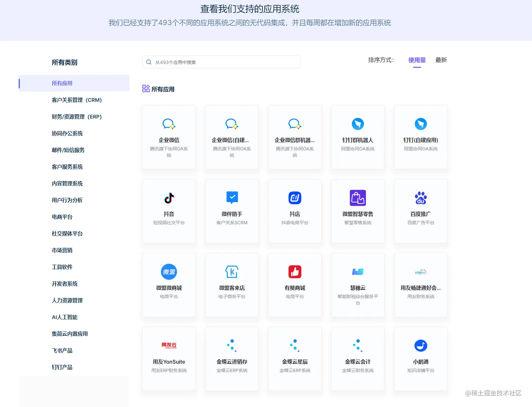Click the 电子商务平台 description text
Screen dimensions: 532x407
pyautogui.click(x=232, y=297)
